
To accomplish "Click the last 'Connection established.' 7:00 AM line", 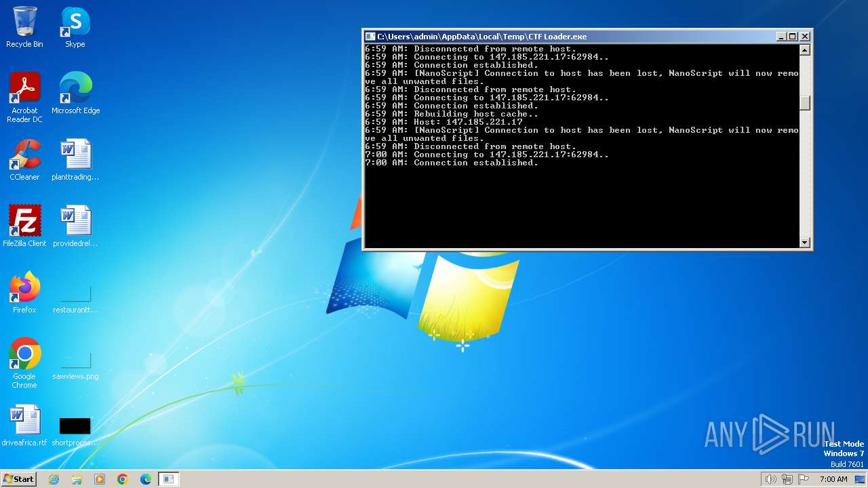I will pos(452,163).
